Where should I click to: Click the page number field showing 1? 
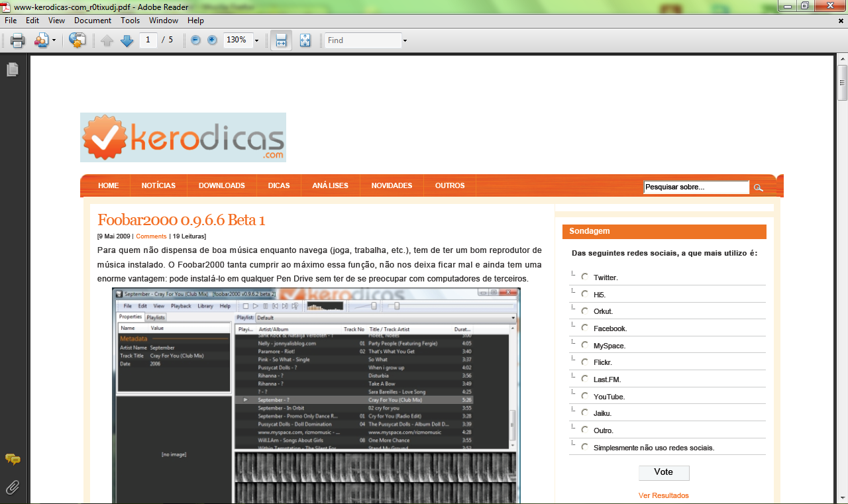148,40
